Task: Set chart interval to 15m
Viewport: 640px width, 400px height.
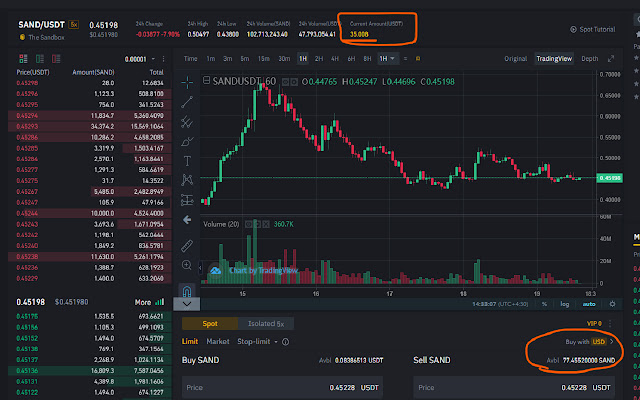Action: point(264,59)
